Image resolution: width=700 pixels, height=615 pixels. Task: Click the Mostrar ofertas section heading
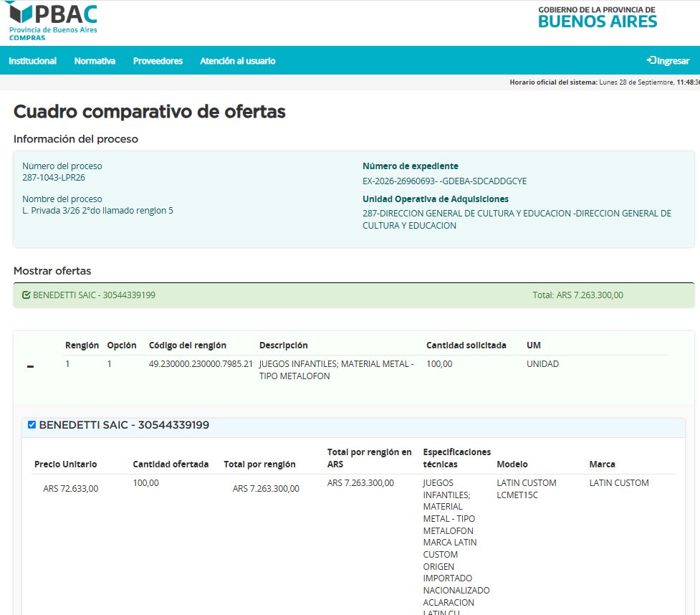(x=52, y=271)
